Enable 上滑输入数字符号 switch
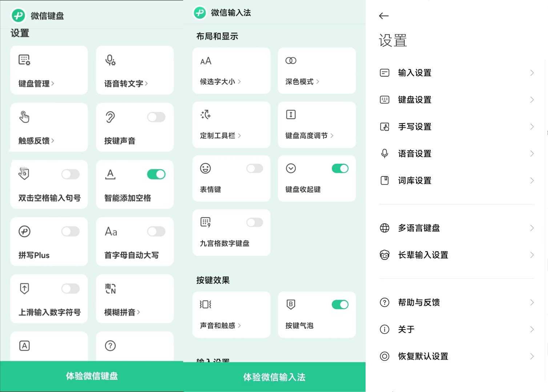Image resolution: width=548 pixels, height=392 pixels. [x=70, y=289]
